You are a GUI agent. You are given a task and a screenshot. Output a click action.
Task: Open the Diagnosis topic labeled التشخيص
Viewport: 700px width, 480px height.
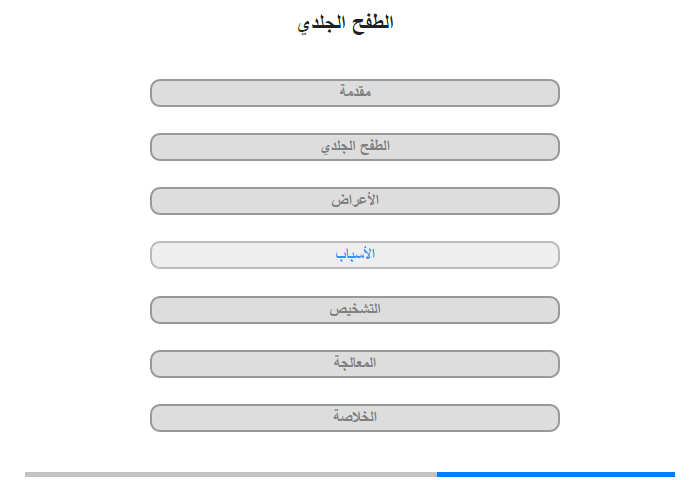[354, 310]
